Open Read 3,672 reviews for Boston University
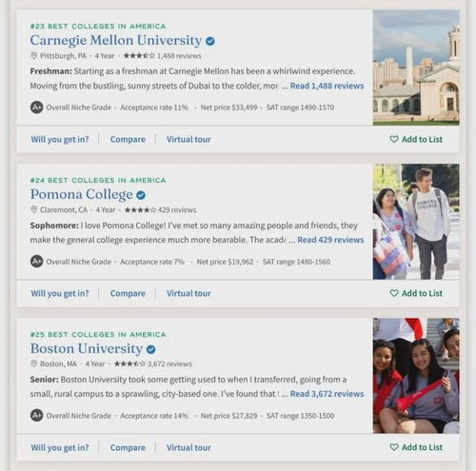Viewport: 476px width, 471px height. tap(327, 394)
